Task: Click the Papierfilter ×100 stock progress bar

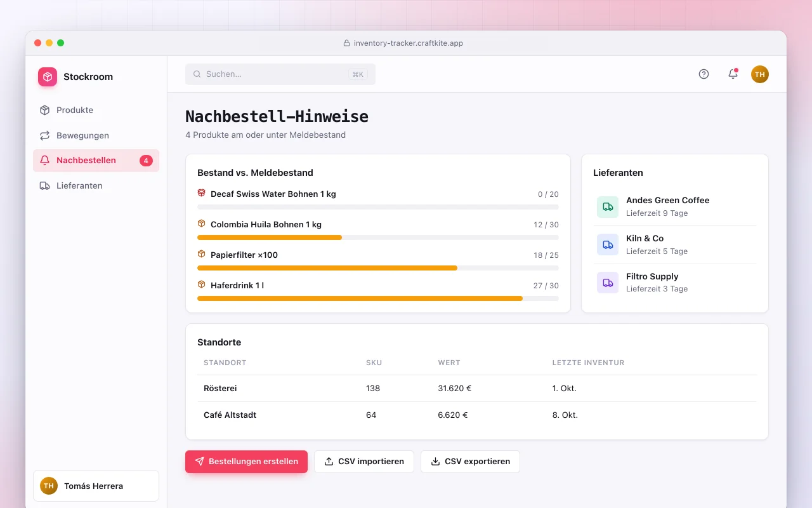Action: click(x=378, y=268)
